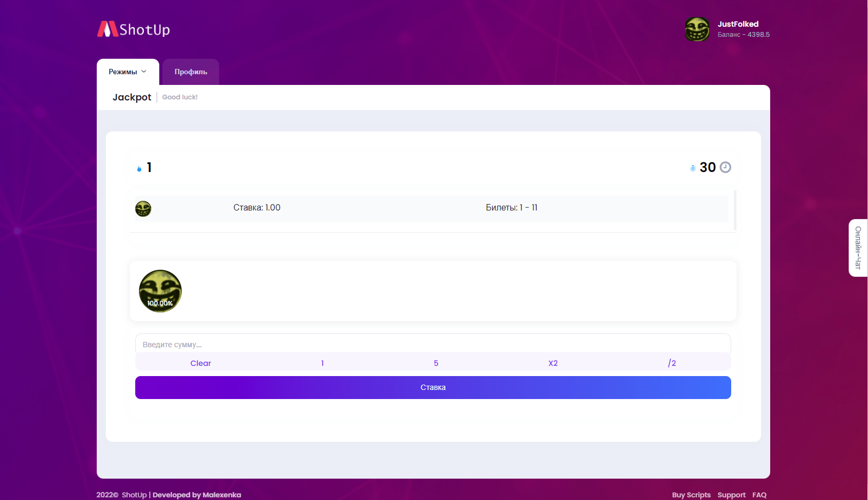This screenshot has width=868, height=500.
Task: Open the Профиль tab
Action: click(191, 72)
